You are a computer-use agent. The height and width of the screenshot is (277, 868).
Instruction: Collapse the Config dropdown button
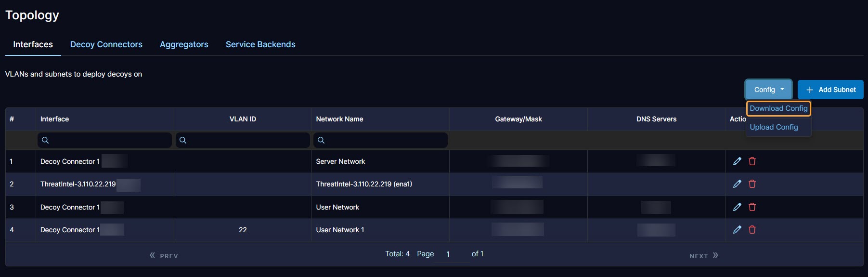tap(768, 90)
